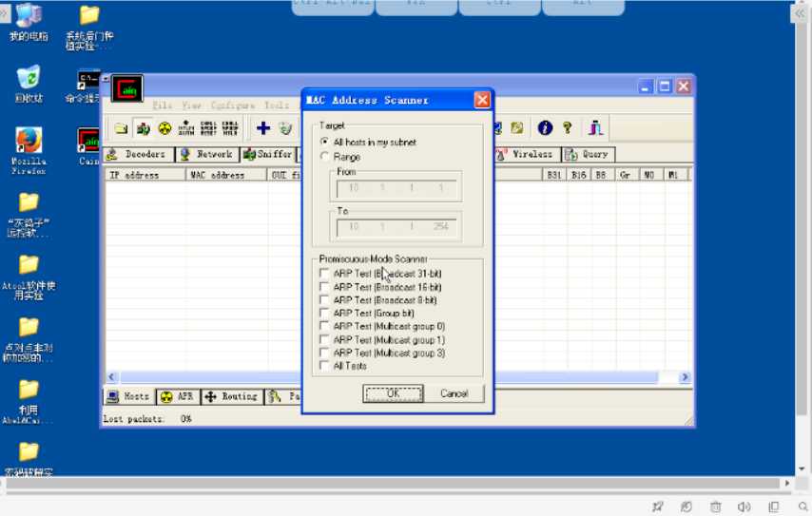Click the hosts list scrollbar left arrow
The height and width of the screenshot is (516, 812).
click(x=111, y=376)
